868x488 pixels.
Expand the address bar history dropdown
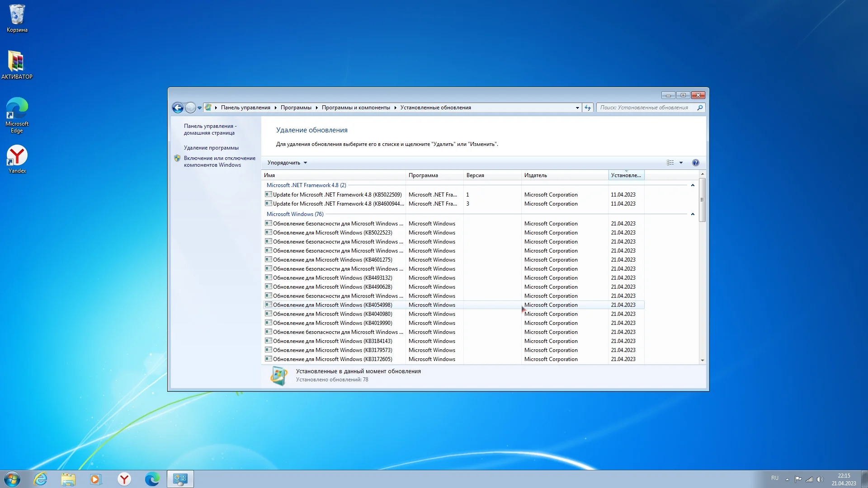(x=577, y=108)
